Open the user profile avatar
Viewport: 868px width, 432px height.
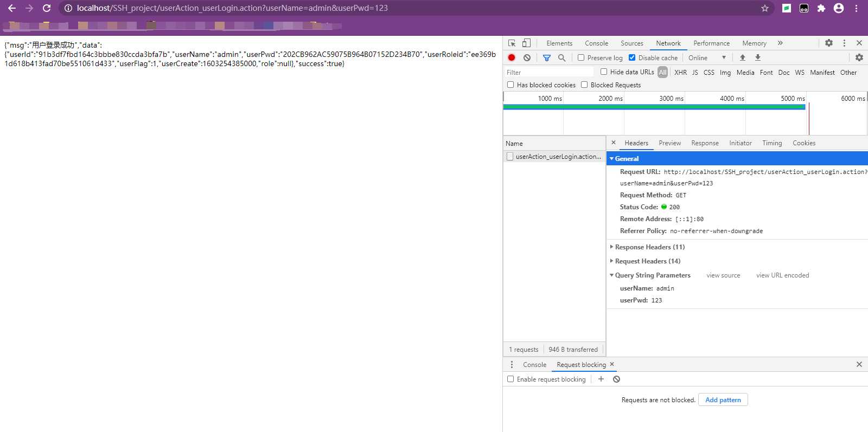pos(839,8)
